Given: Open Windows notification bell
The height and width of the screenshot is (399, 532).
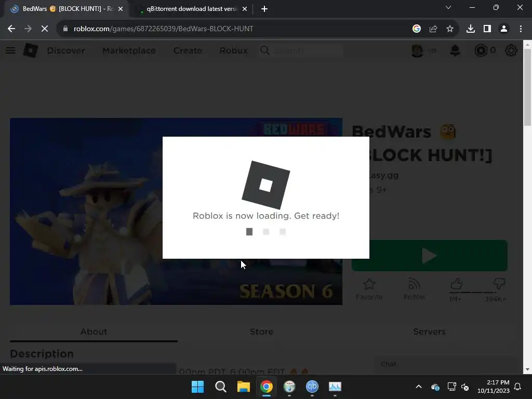Looking at the screenshot, I should tap(518, 387).
